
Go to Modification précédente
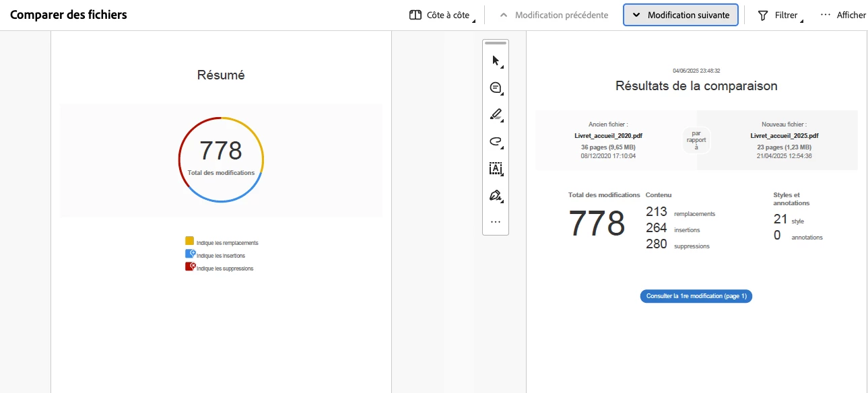coord(553,15)
